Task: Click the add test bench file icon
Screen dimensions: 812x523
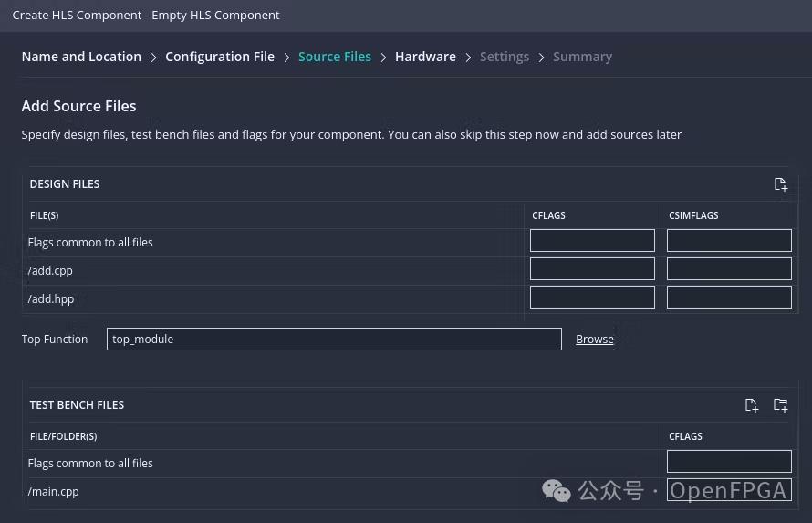Action: point(751,405)
